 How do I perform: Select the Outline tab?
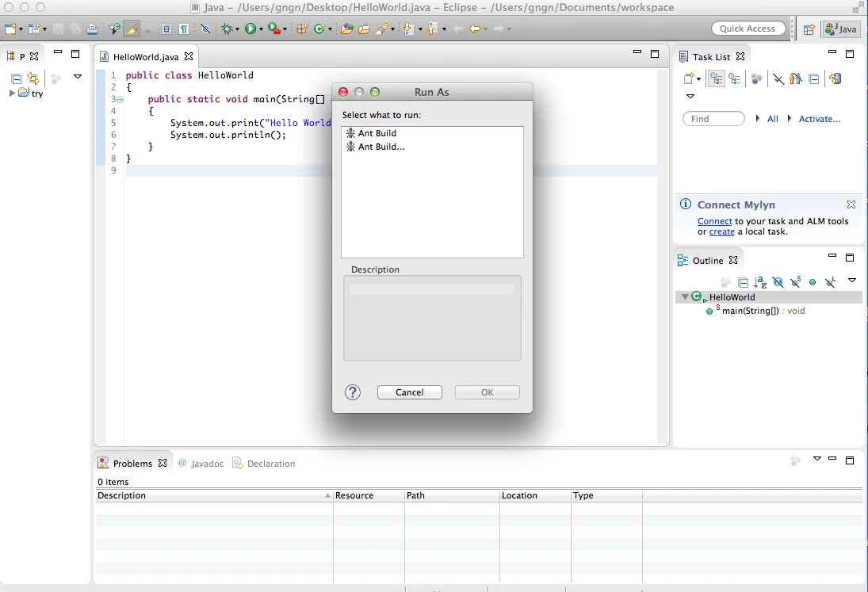point(708,261)
